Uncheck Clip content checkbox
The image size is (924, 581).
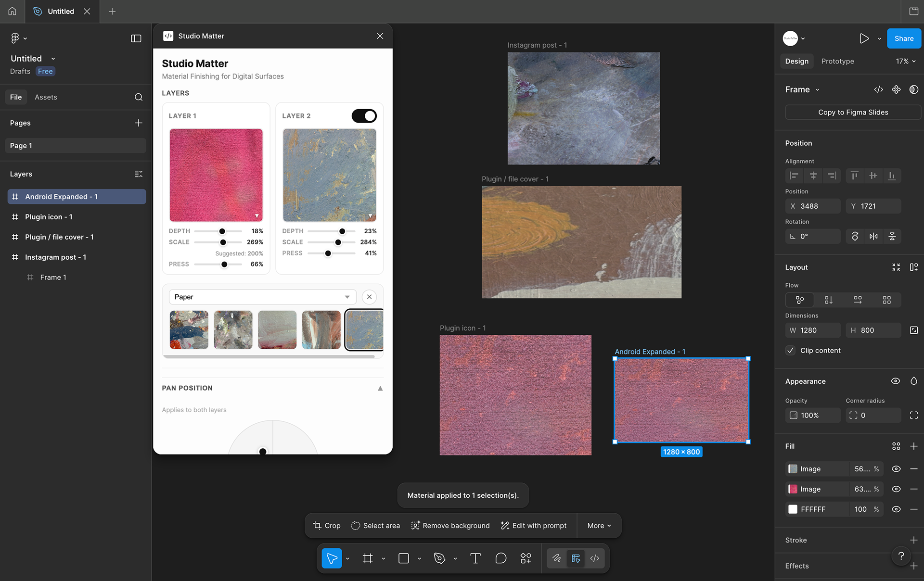790,351
